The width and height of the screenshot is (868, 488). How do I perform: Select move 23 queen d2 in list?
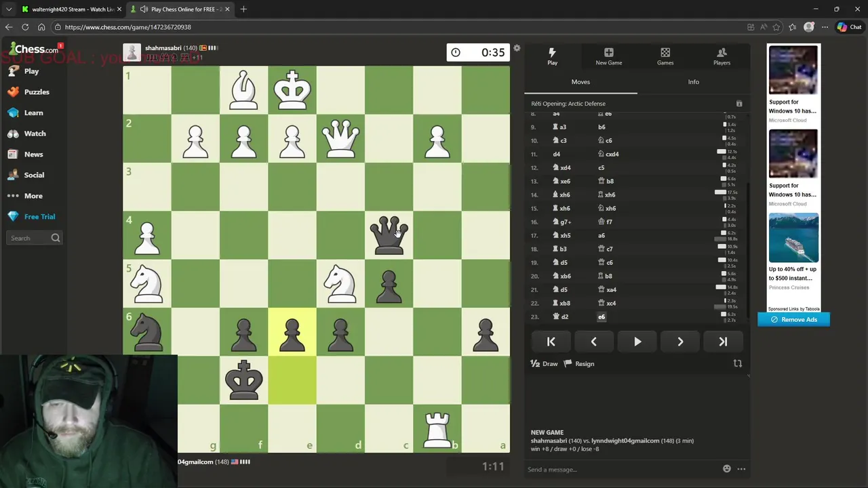pos(561,317)
